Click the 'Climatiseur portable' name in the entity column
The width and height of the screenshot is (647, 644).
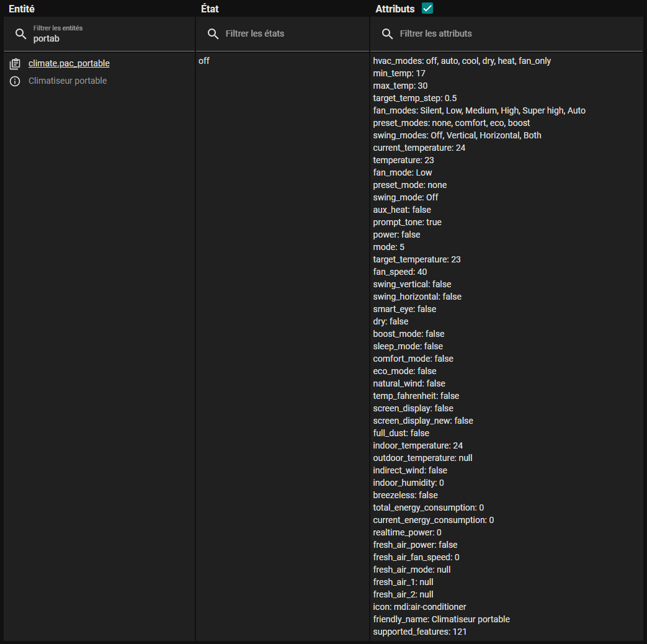68,81
